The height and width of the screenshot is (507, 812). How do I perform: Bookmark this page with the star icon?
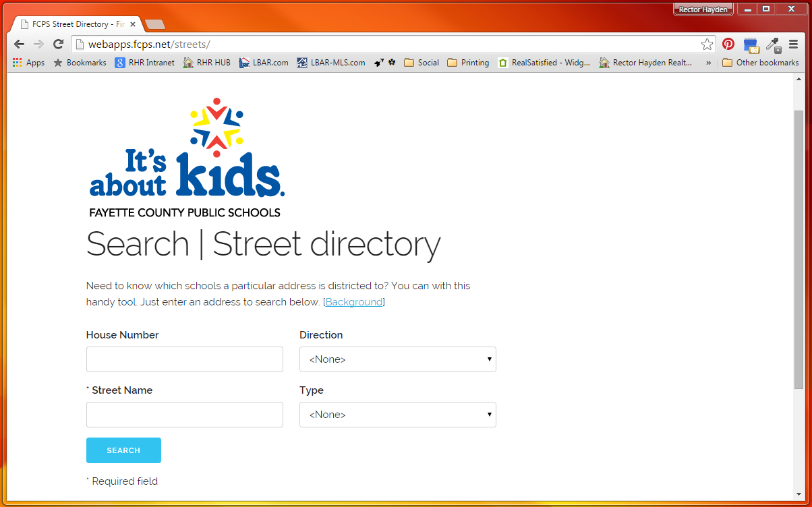707,44
